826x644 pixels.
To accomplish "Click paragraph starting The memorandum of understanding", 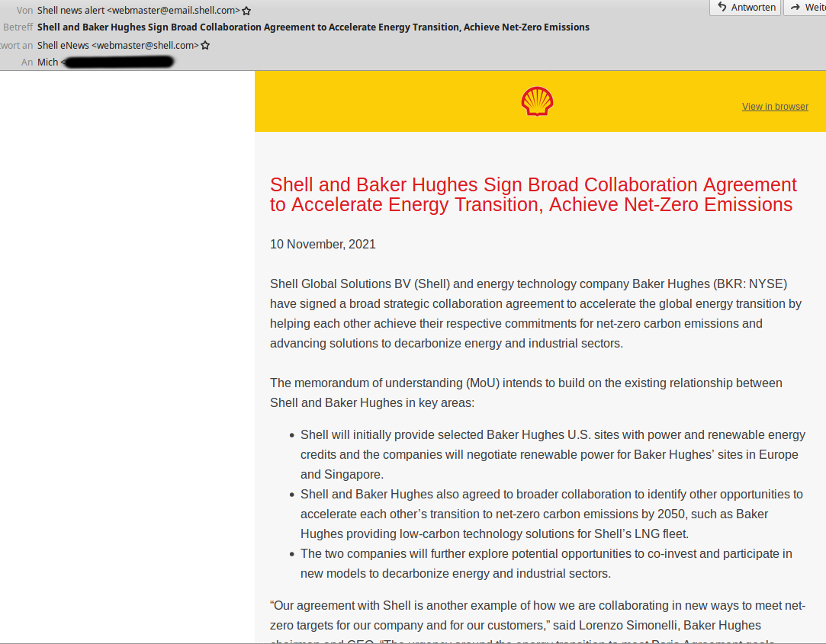I will click(x=525, y=392).
